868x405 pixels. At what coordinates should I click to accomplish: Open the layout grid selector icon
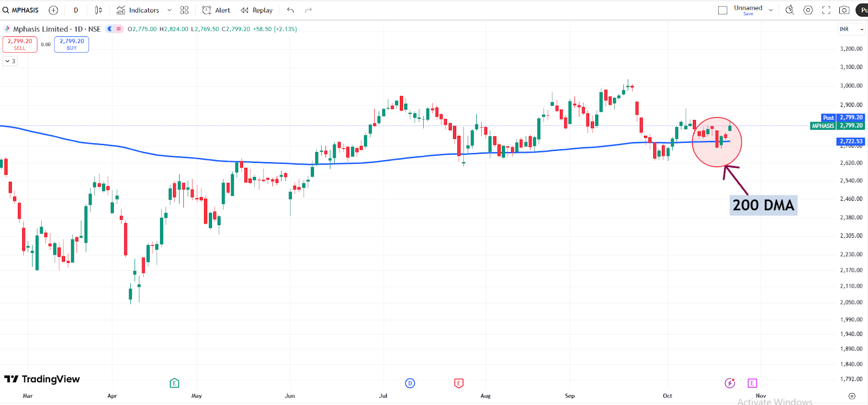coord(184,10)
